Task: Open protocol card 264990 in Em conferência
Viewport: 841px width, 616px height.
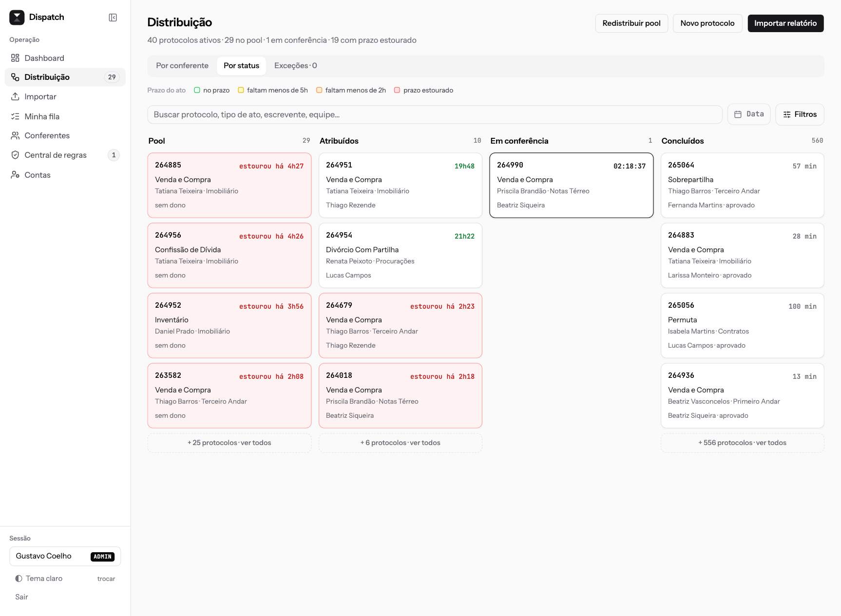Action: coord(572,186)
